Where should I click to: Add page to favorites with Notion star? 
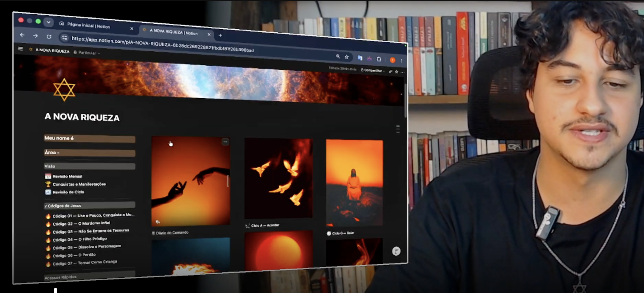(x=397, y=72)
